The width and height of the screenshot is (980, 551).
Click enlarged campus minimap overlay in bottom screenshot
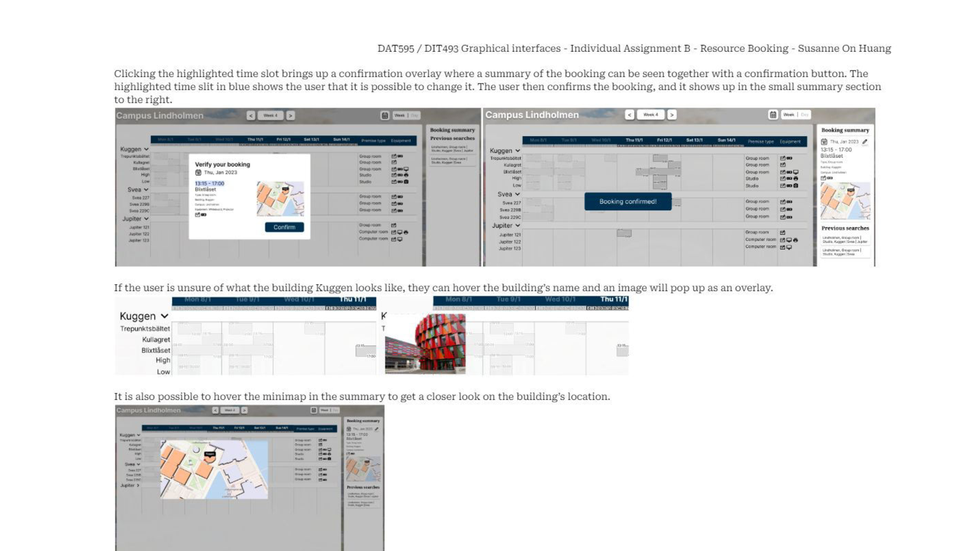point(214,470)
